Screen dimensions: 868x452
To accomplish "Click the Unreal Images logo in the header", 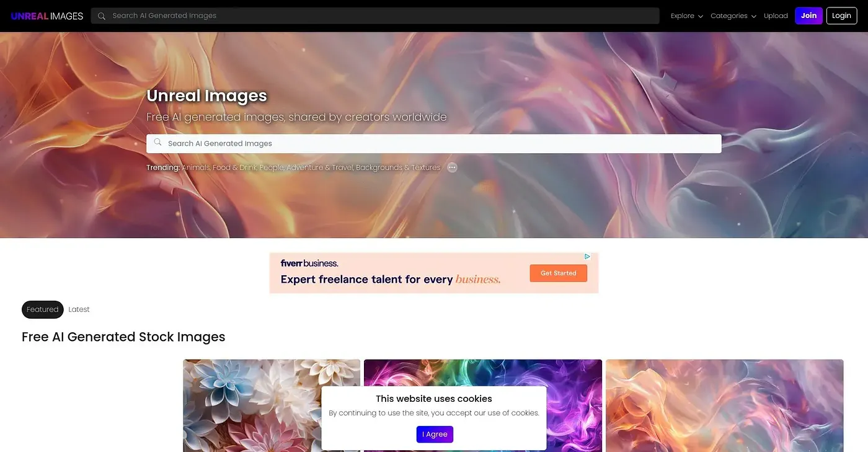I will coord(47,16).
